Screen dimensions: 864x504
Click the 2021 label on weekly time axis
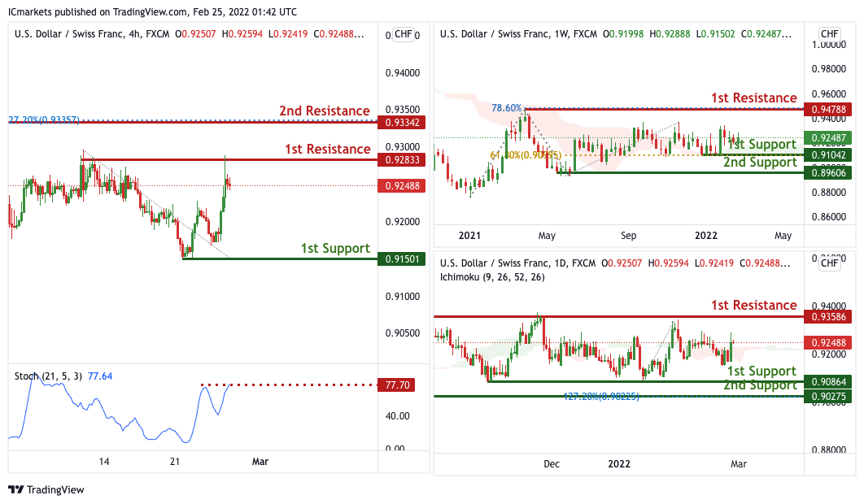[x=469, y=235]
